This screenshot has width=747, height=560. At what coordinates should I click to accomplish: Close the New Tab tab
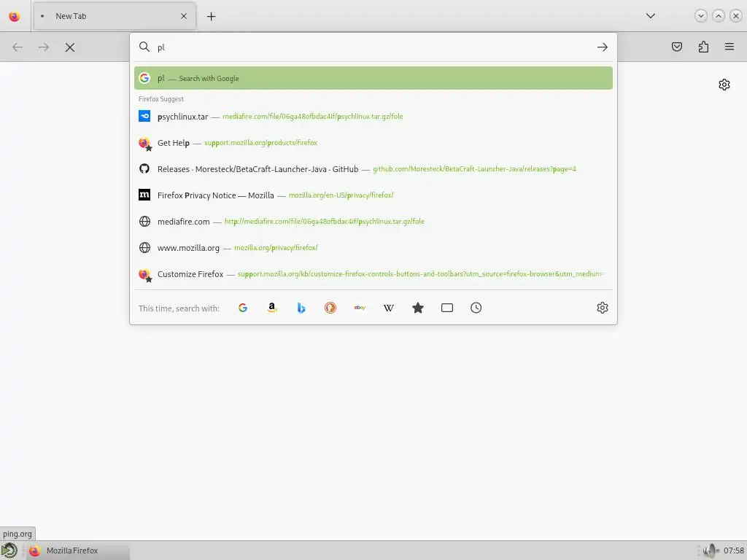184,16
